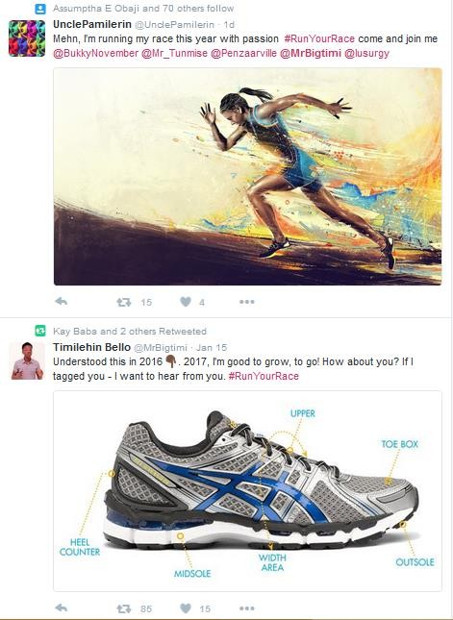
Task: Open more options on UnclePamilerin's tweet
Action: [x=247, y=302]
